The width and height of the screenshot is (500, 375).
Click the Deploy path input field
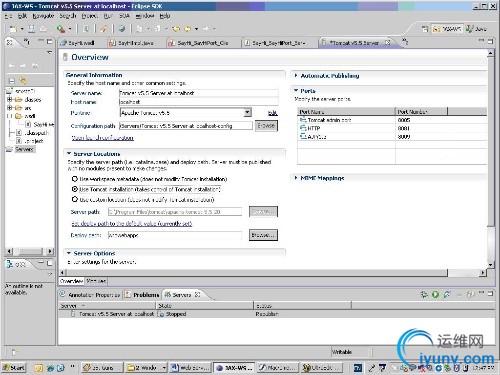tap(175, 235)
